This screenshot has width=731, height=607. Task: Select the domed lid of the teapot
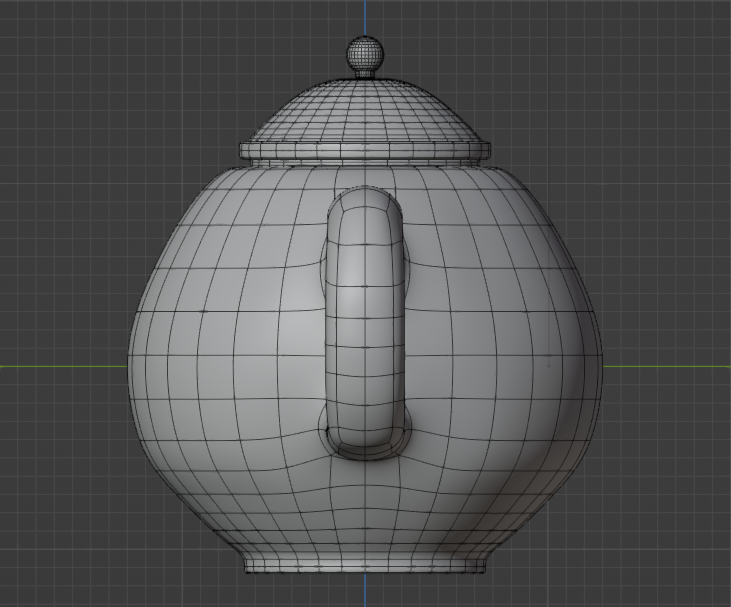click(365, 112)
